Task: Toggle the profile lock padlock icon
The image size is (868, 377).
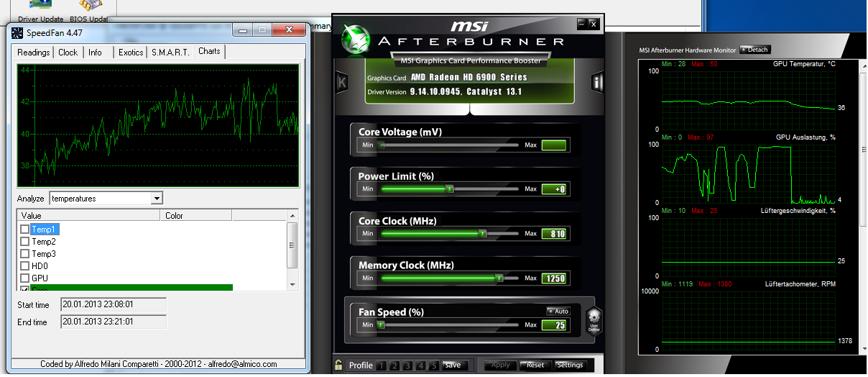Action: (338, 365)
